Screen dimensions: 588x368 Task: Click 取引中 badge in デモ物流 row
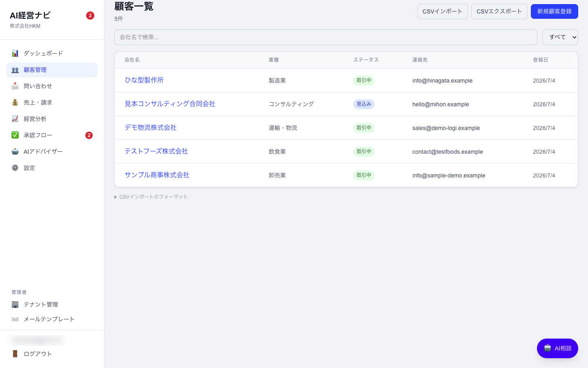pyautogui.click(x=364, y=128)
